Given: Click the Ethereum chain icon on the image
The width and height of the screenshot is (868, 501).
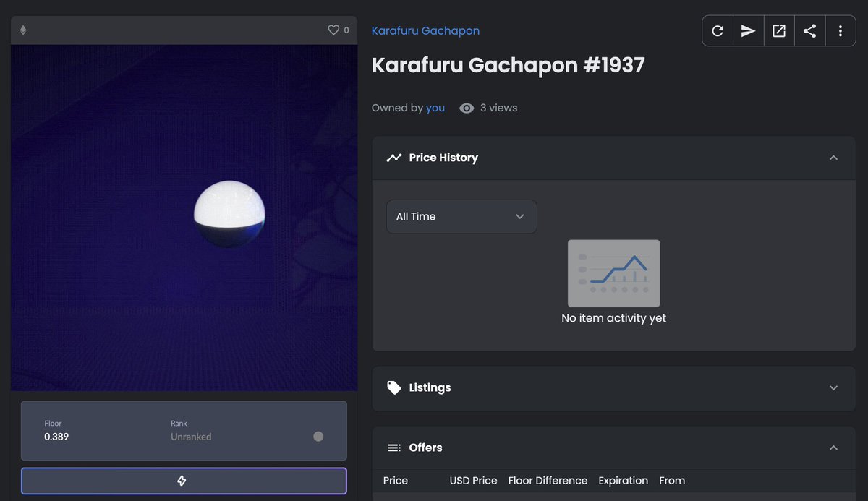Looking at the screenshot, I should [x=22, y=30].
